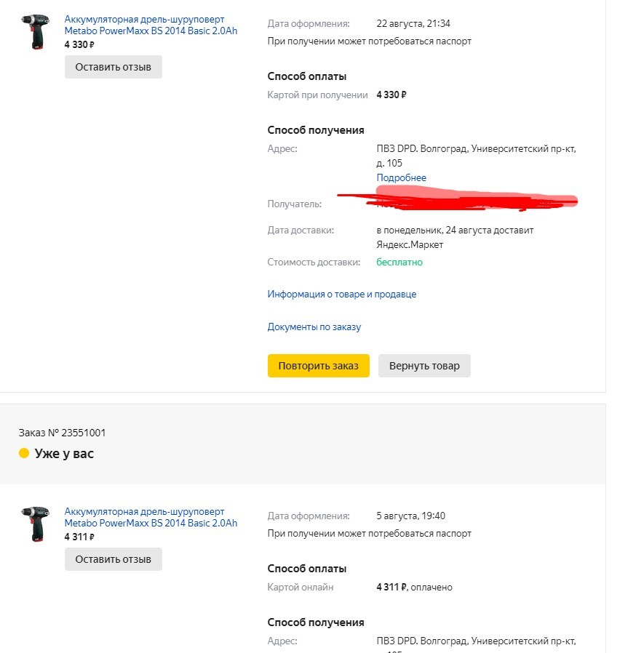Click order date "22 августа, 21:34"
The height and width of the screenshot is (653, 644).
(x=413, y=23)
